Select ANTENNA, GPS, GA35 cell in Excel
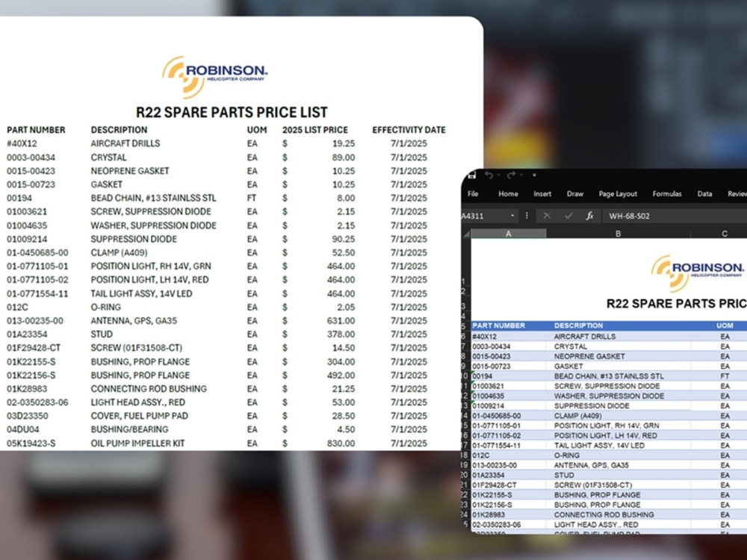 click(618, 465)
